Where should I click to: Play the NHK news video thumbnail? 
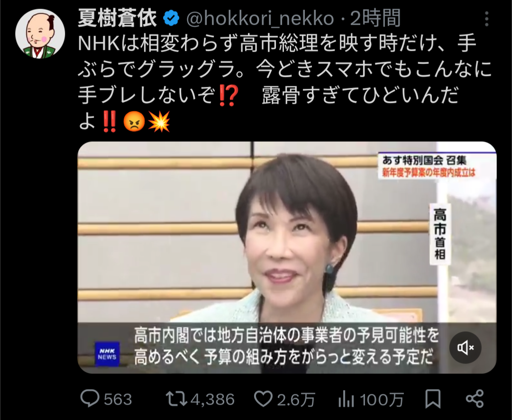(x=287, y=257)
